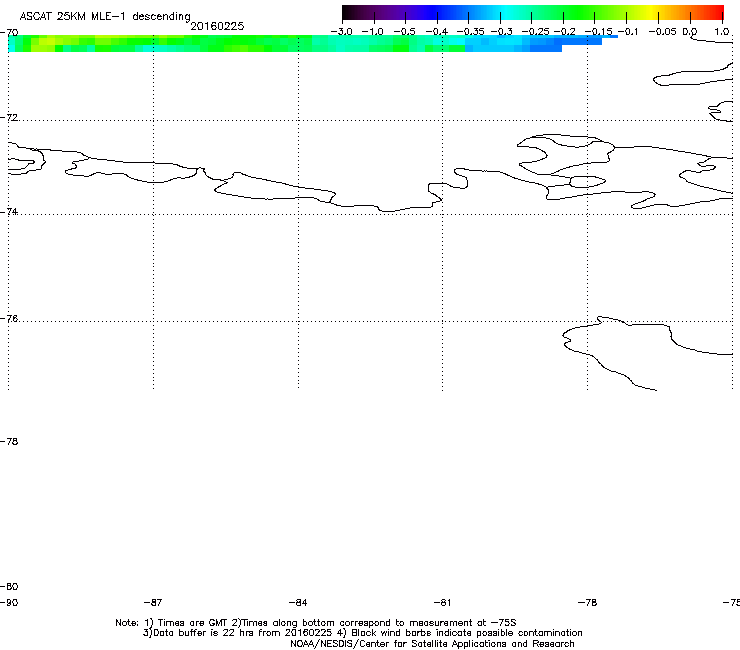Click the longitude label -87

click(x=153, y=603)
